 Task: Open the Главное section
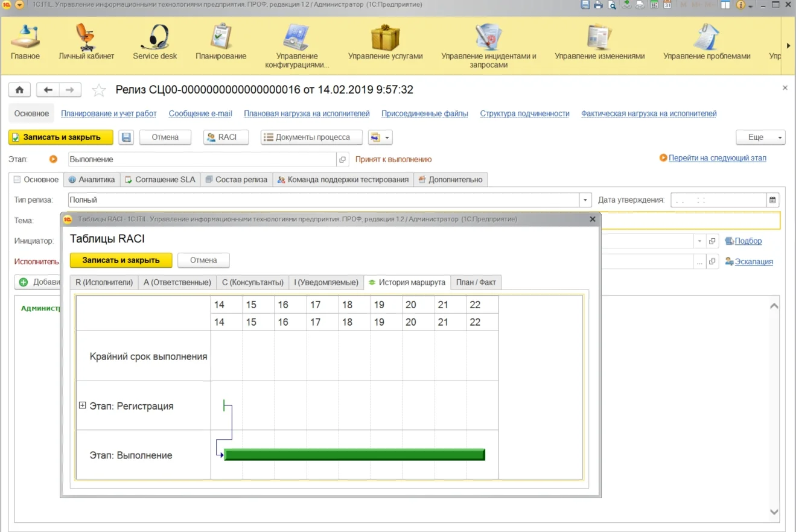[x=25, y=42]
